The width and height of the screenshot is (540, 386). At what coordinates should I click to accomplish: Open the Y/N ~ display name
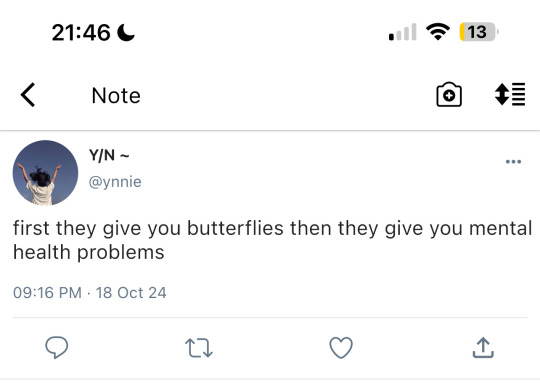[x=109, y=155]
